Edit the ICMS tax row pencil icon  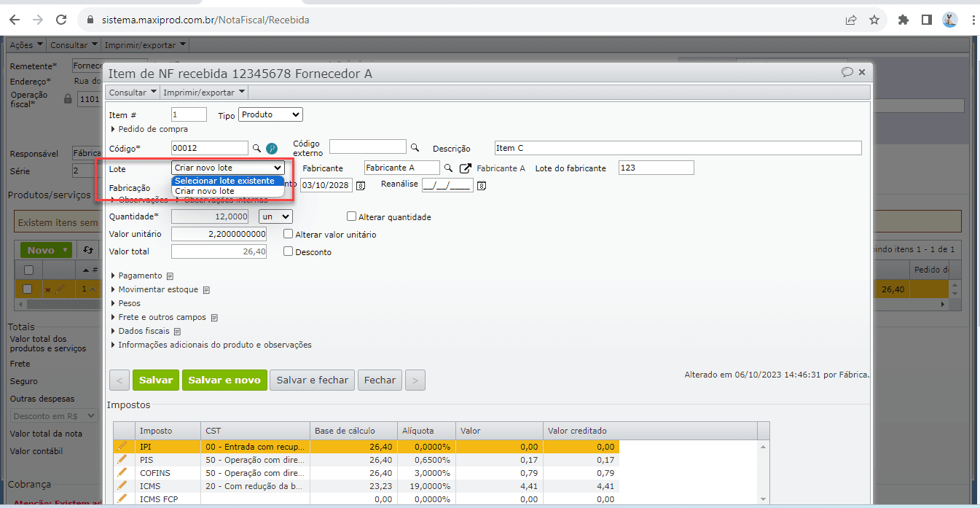click(122, 485)
